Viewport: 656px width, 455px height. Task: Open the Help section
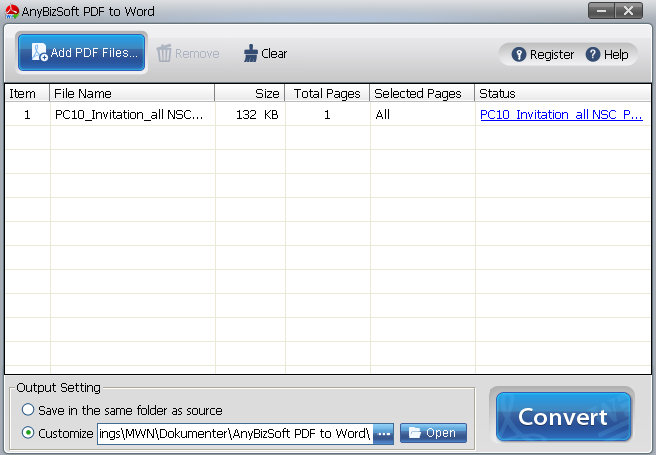(x=607, y=54)
